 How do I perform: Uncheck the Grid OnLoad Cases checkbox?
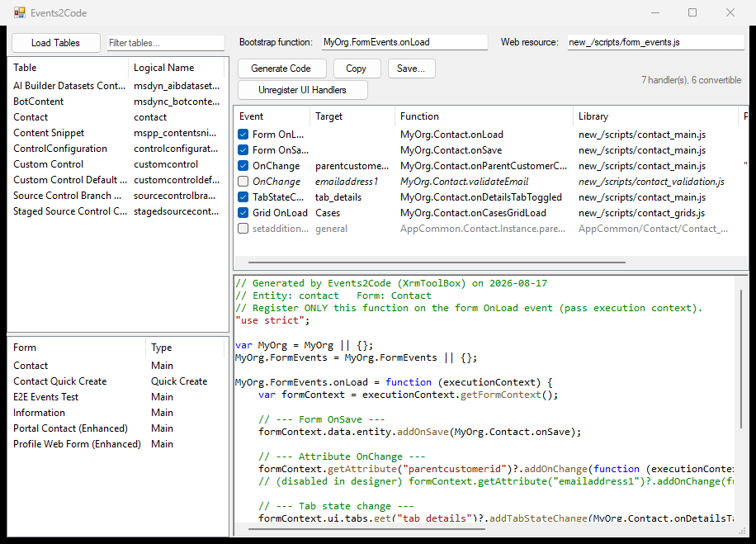243,213
